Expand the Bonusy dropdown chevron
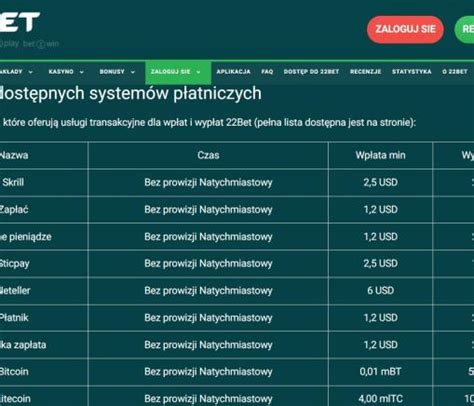This screenshot has height=406, width=474. click(x=133, y=72)
